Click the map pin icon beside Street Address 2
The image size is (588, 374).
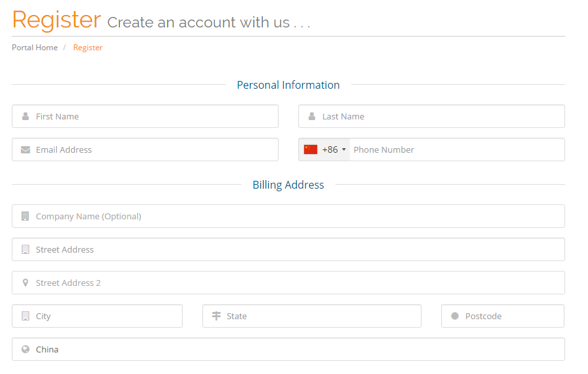point(25,283)
